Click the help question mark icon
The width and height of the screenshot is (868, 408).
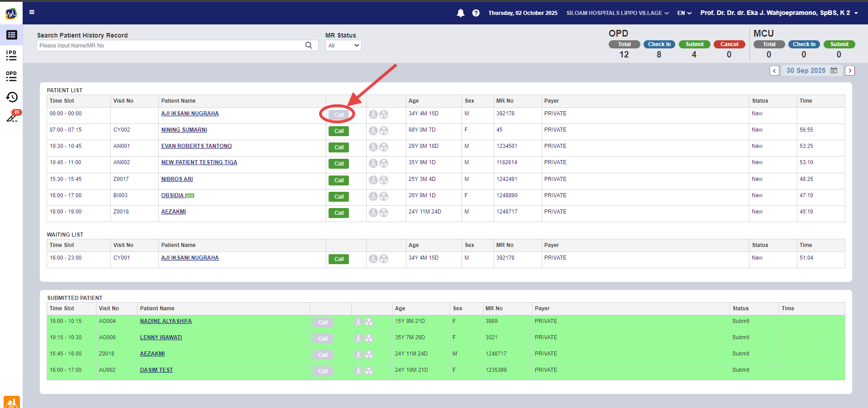click(x=476, y=13)
